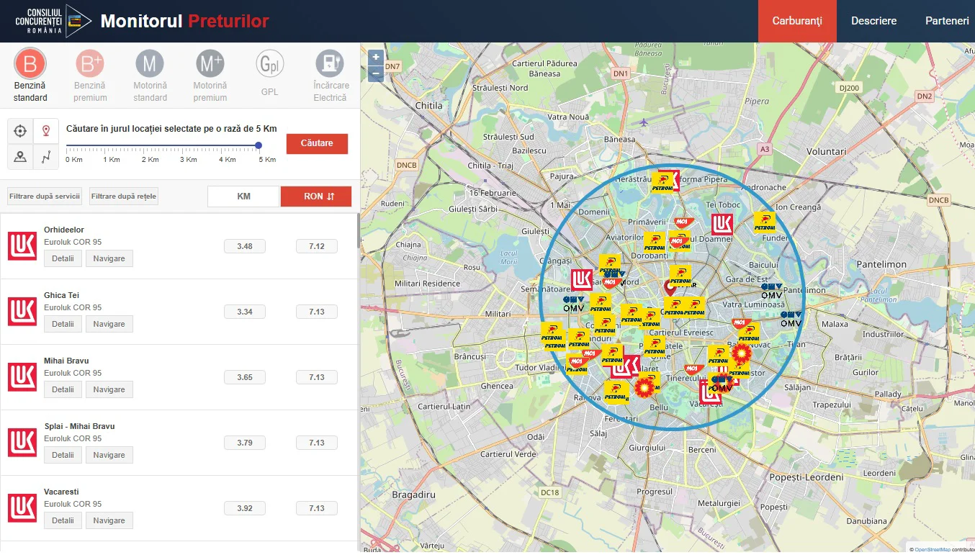This screenshot has height=560, width=975.
Task: Switch to the GPL fuel type icon
Action: [269, 65]
